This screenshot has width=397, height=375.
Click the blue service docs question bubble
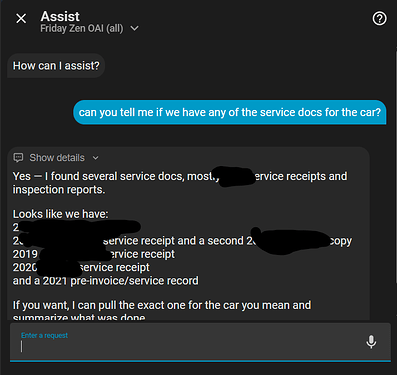click(229, 112)
